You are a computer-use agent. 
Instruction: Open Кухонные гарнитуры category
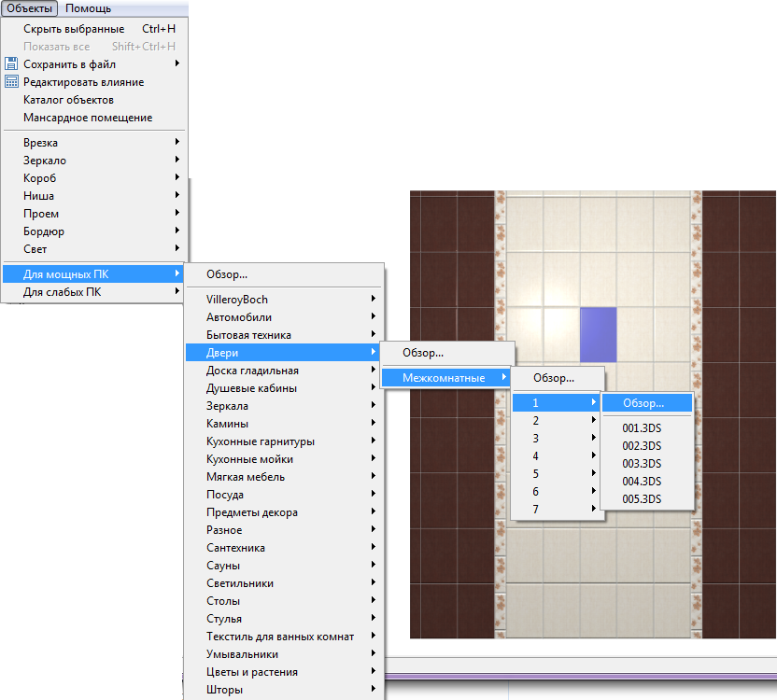284,441
